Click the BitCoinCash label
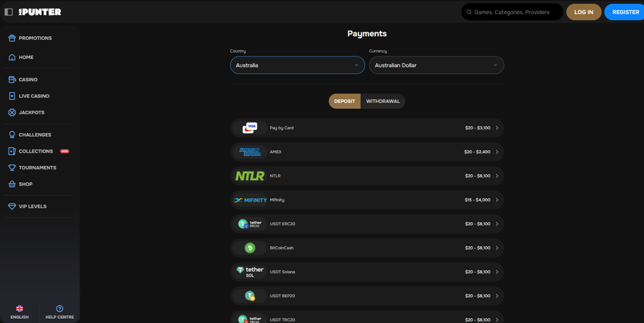 282,248
